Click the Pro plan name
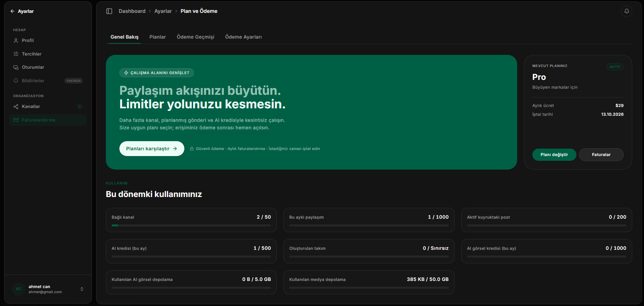 pyautogui.click(x=539, y=77)
